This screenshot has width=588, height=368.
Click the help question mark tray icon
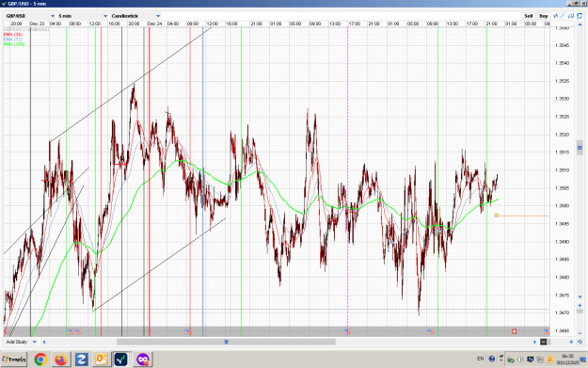[492, 359]
